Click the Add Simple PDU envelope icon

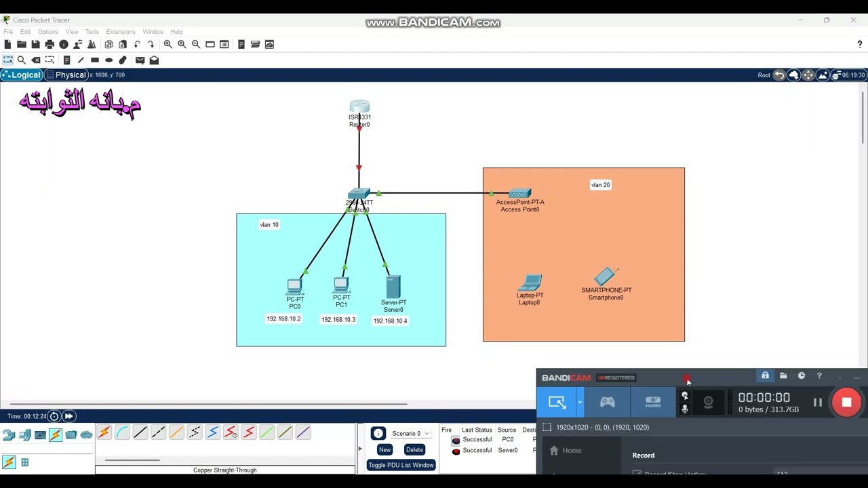click(x=140, y=60)
